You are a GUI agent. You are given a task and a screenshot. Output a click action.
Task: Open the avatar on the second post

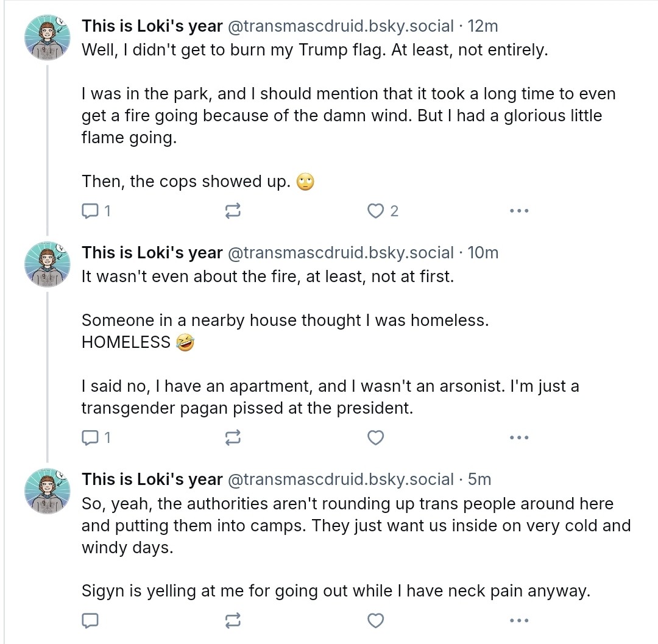click(47, 264)
